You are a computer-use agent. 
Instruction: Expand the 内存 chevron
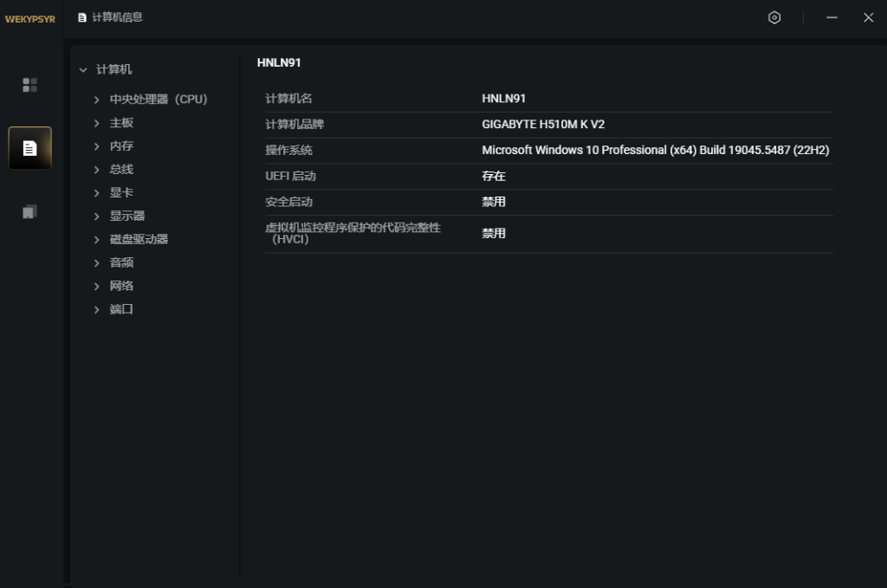click(x=97, y=146)
